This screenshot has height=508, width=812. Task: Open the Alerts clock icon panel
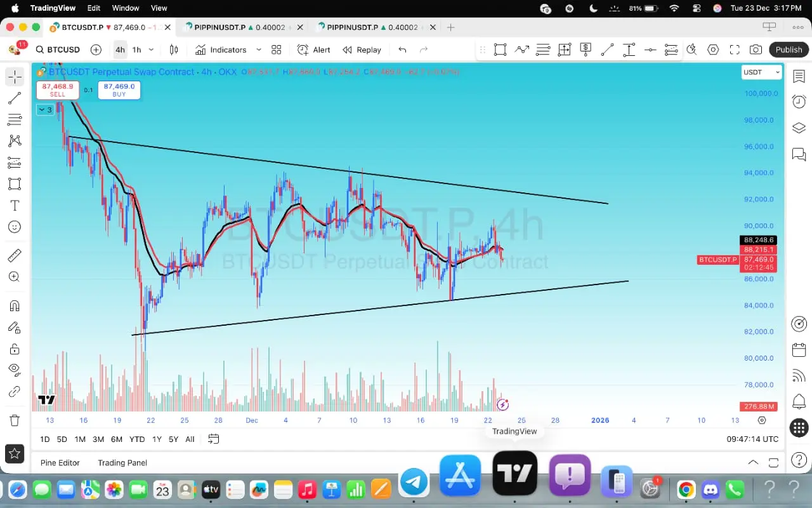(x=799, y=102)
